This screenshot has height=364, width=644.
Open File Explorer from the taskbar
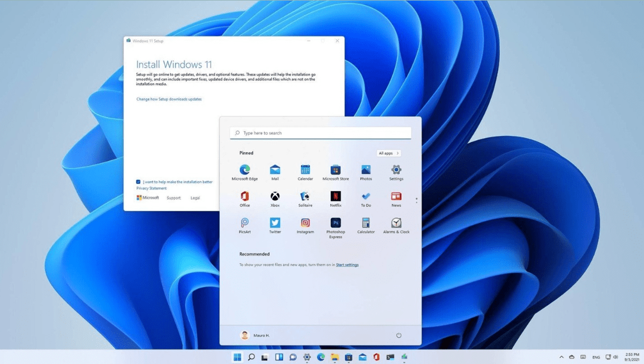(335, 357)
